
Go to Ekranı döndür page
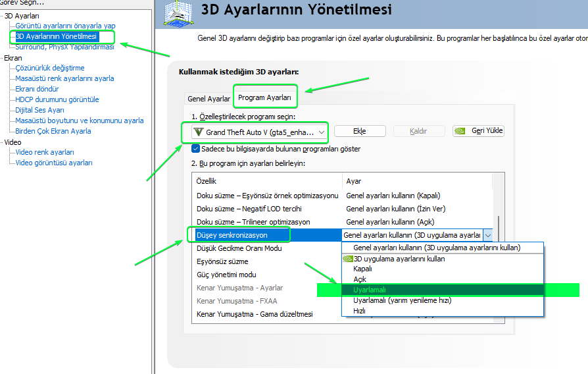click(x=37, y=89)
